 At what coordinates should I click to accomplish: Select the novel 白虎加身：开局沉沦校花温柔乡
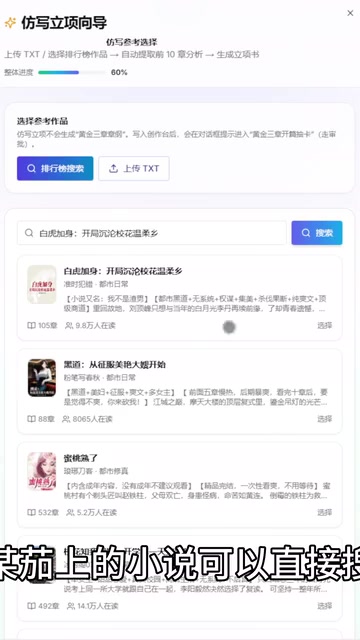coord(324,325)
